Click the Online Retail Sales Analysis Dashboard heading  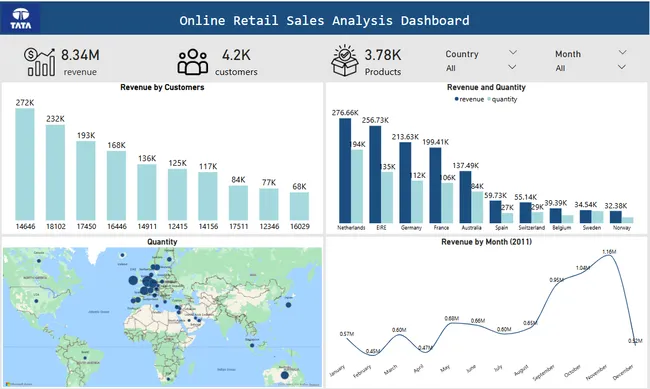point(324,20)
